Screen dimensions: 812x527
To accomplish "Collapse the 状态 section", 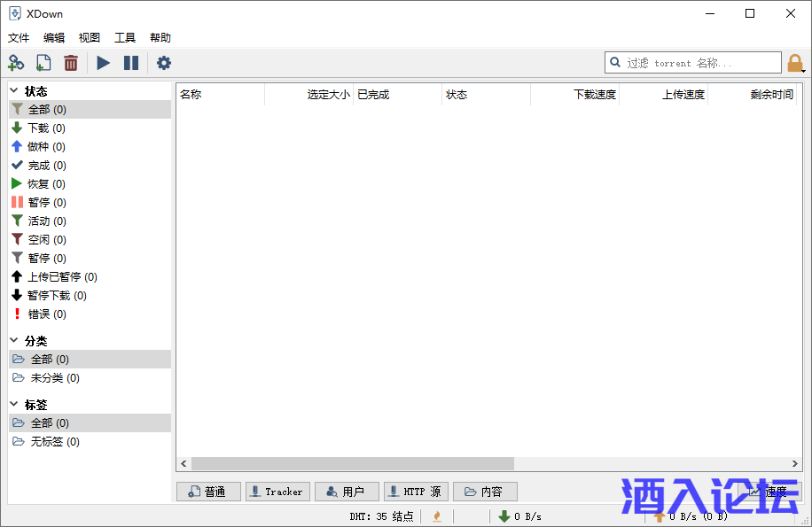I will tap(14, 90).
